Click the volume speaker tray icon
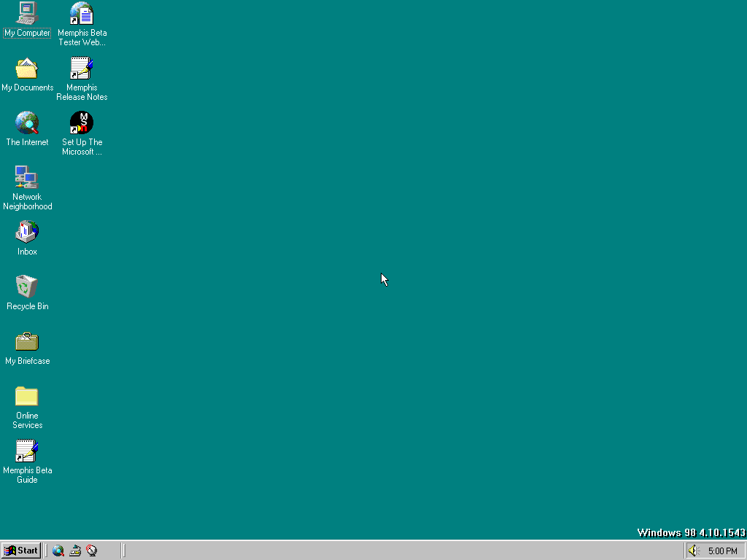The width and height of the screenshot is (747, 560). coord(693,551)
